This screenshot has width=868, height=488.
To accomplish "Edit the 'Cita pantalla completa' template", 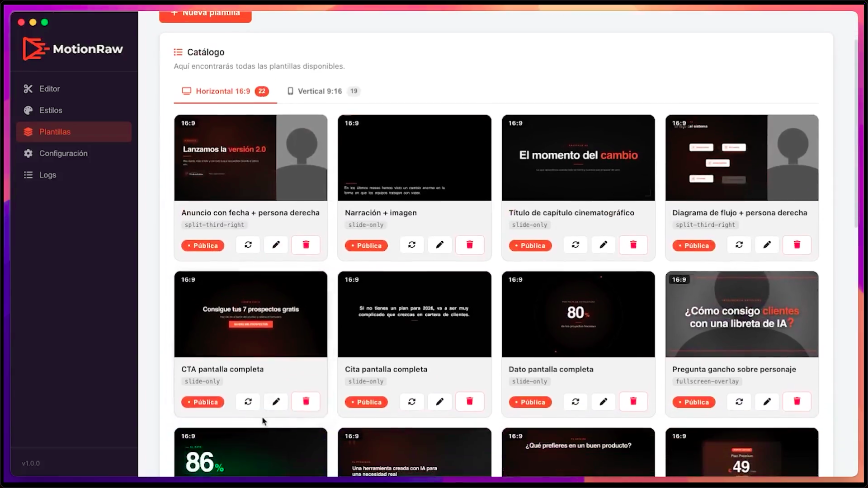I will tap(440, 401).
